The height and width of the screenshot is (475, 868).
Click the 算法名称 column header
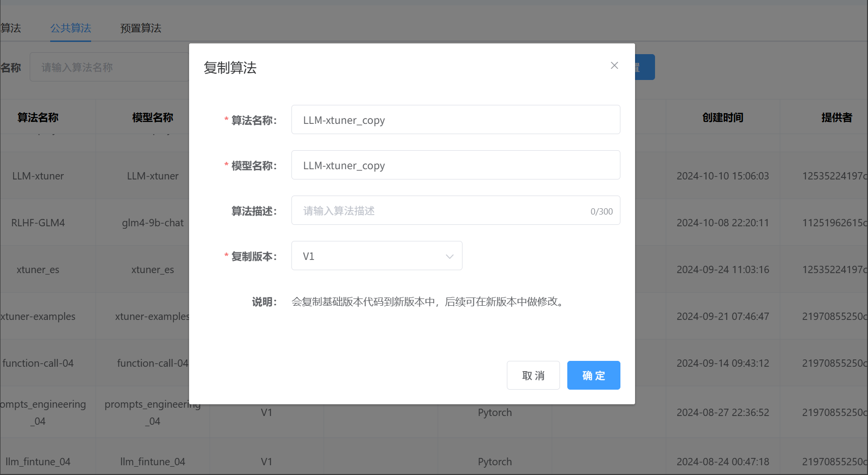(38, 118)
